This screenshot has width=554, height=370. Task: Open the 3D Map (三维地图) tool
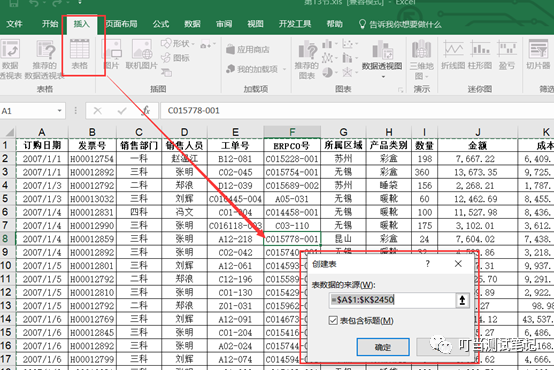point(422,59)
